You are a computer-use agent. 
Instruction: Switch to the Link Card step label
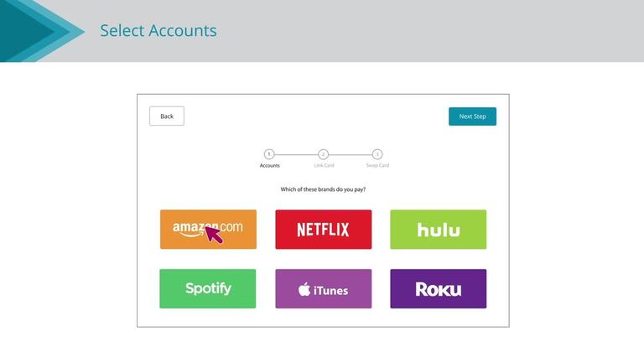pyautogui.click(x=324, y=166)
